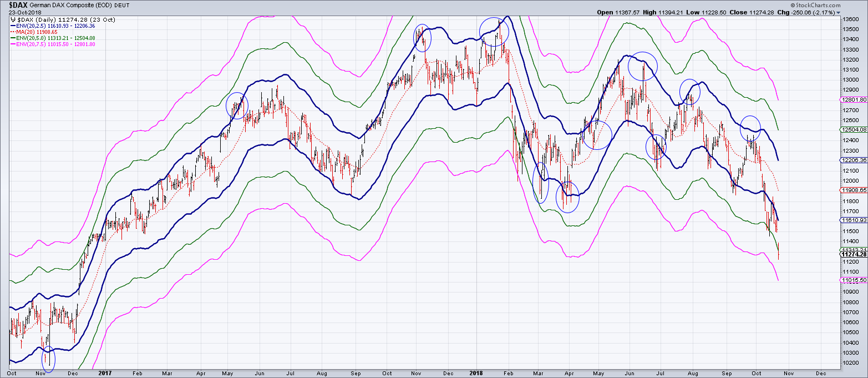Click the 2018 year label on time axis
Viewport: 868px width, 378px height.
click(x=476, y=374)
